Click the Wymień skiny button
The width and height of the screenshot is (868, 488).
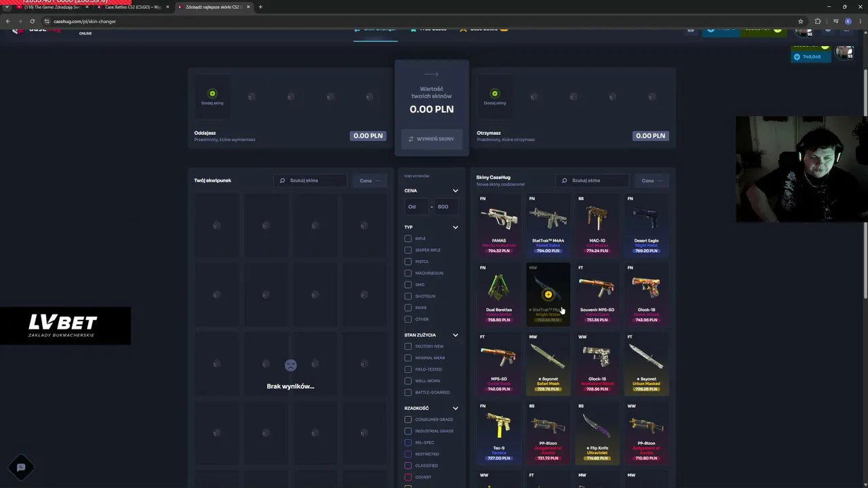click(431, 139)
